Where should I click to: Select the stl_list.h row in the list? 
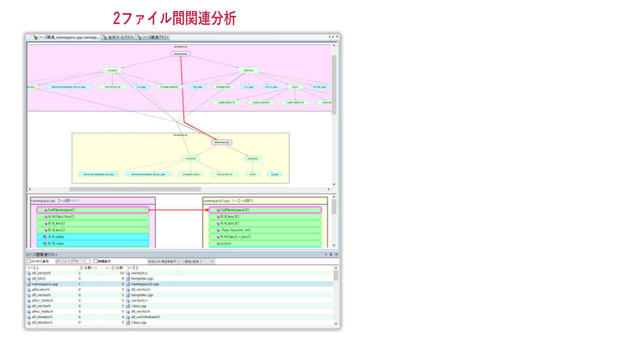pyautogui.click(x=180, y=279)
